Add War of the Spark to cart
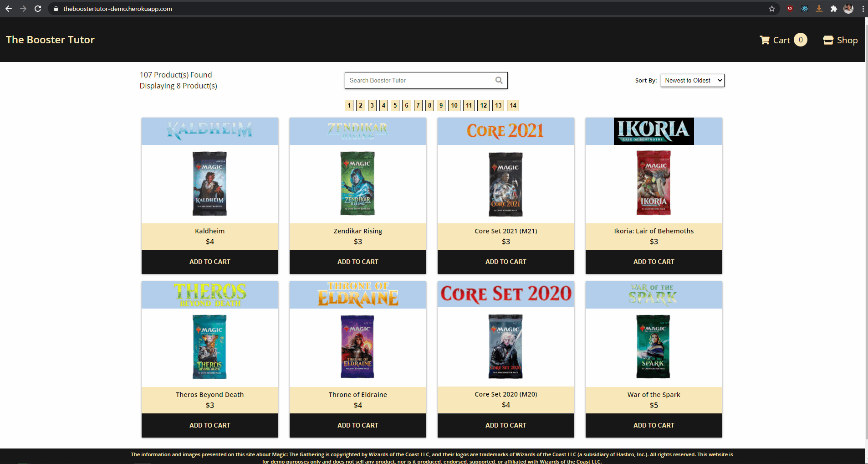868x464 pixels. point(654,425)
